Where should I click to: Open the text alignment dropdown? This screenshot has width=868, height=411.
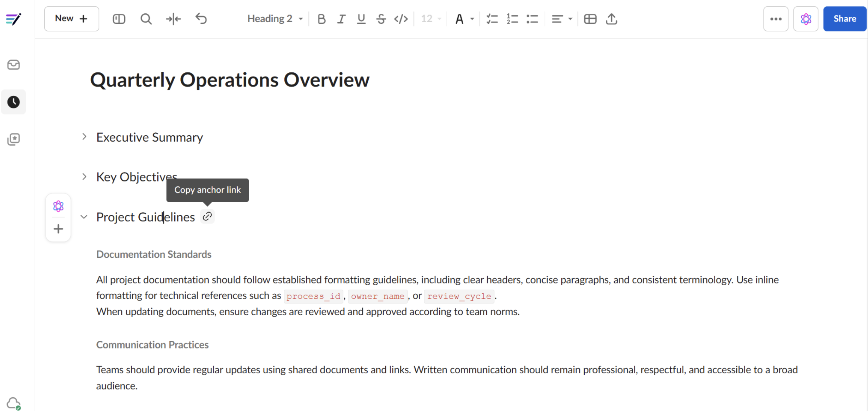(561, 19)
